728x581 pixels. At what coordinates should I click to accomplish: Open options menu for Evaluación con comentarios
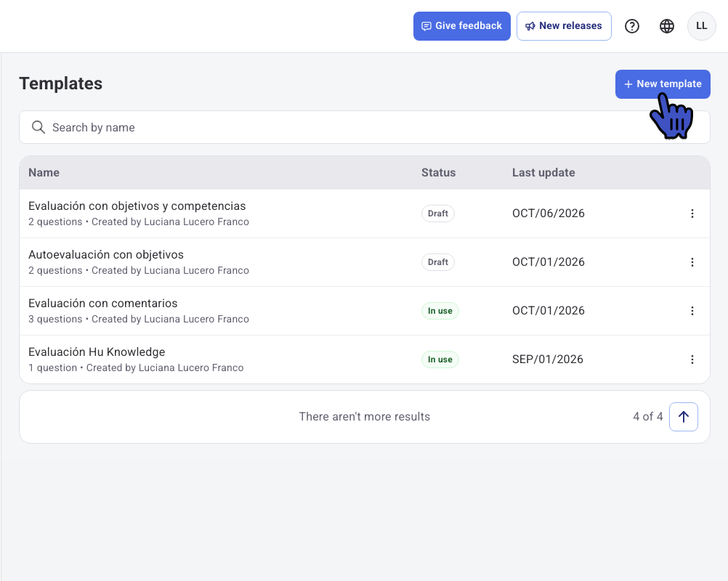click(692, 311)
